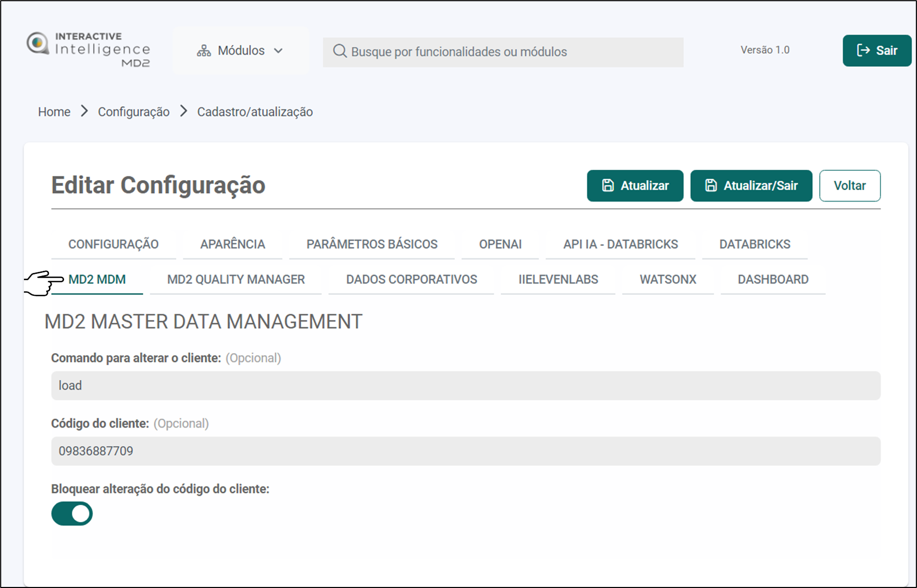
Task: Click the Atualizar/Sair button
Action: pyautogui.click(x=751, y=186)
